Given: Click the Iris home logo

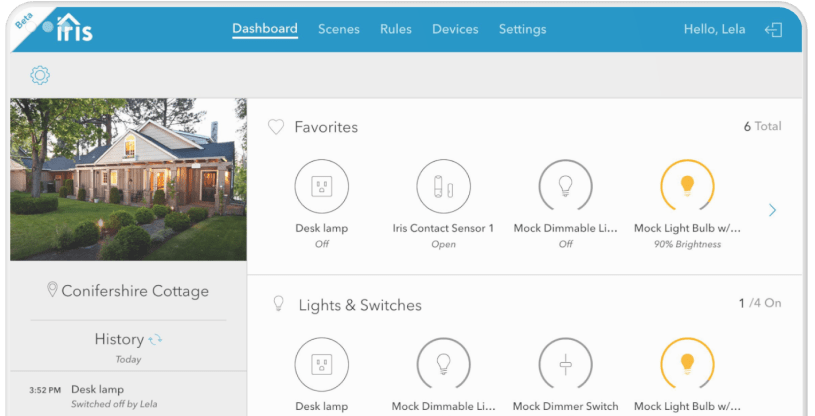Looking at the screenshot, I should tap(74, 28).
